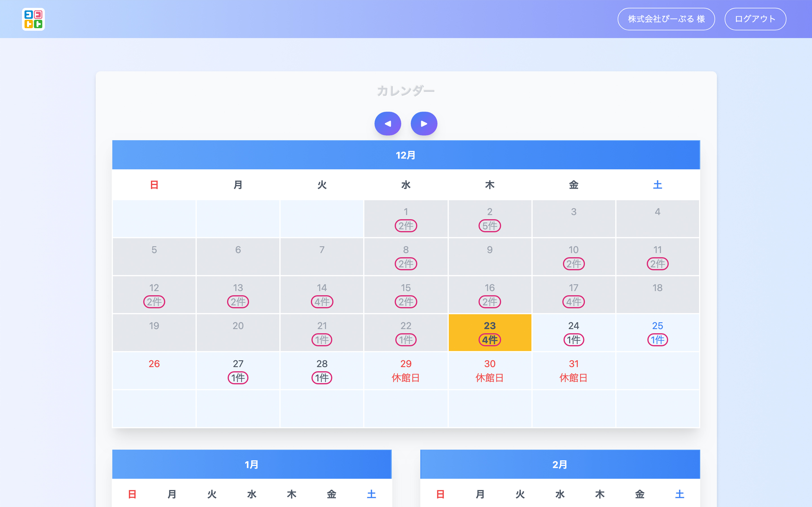Go to previous month with left arrow
This screenshot has width=812, height=507.
point(388,123)
